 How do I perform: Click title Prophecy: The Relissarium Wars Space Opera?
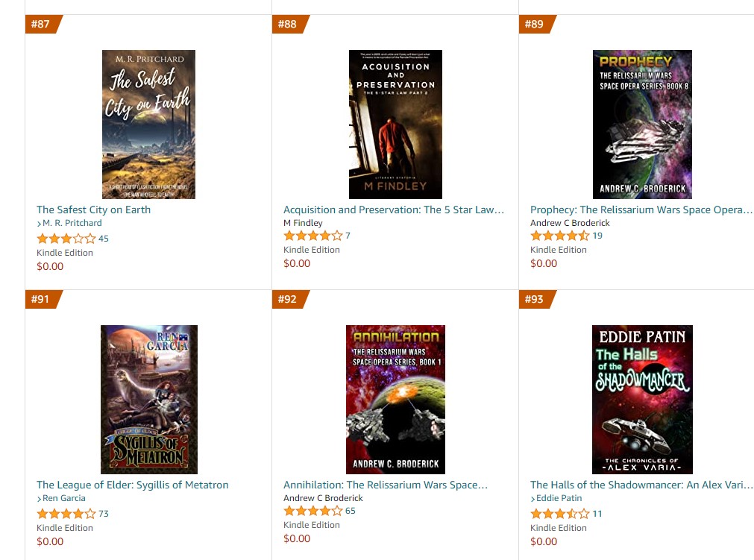[x=641, y=210]
